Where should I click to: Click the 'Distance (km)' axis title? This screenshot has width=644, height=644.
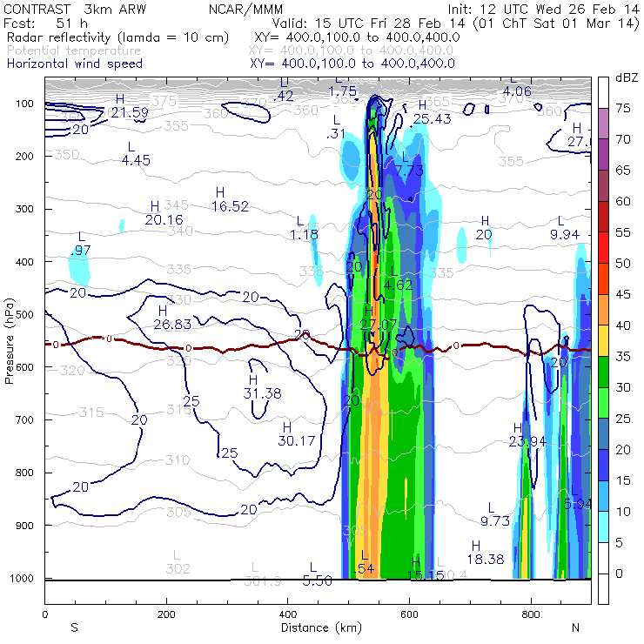(x=321, y=627)
